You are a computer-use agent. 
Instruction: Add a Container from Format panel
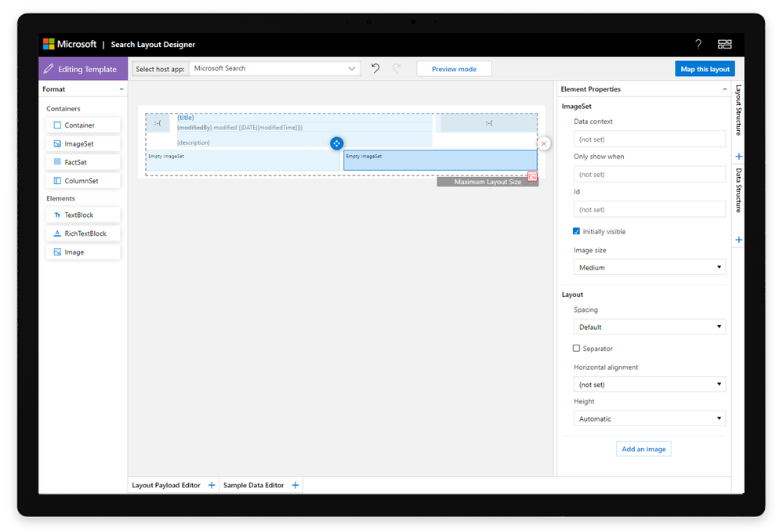point(83,125)
